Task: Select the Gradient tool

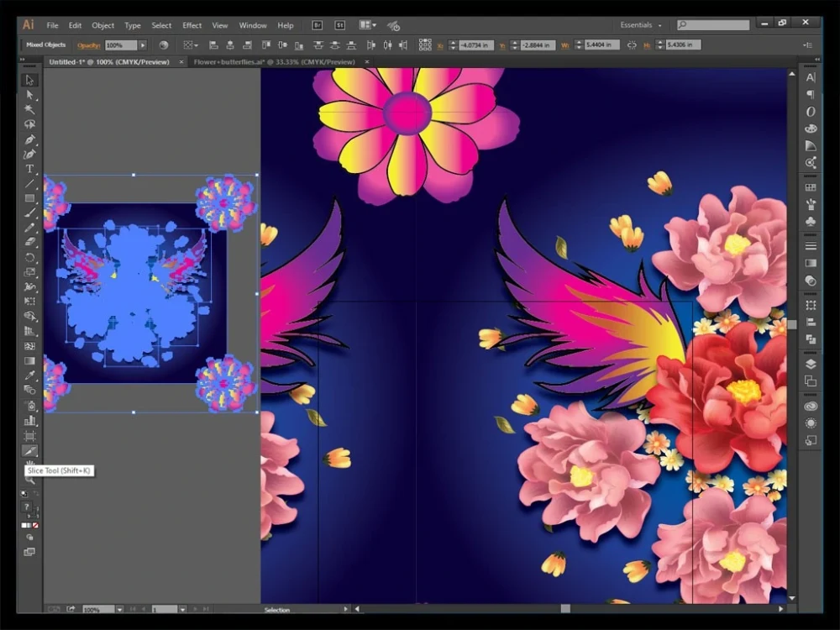Action: tap(29, 360)
